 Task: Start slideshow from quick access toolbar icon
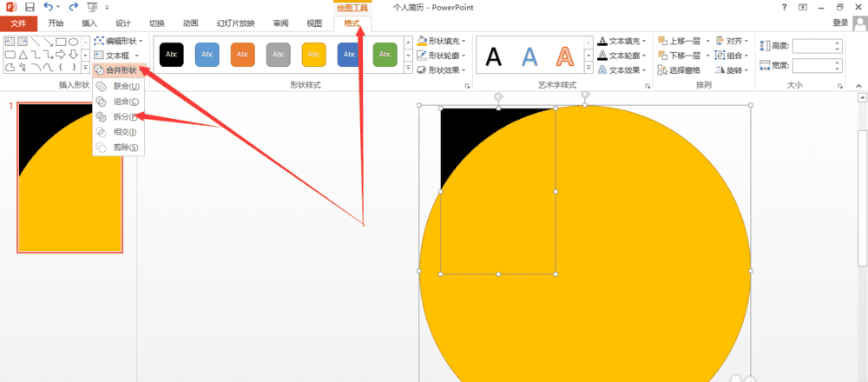point(93,7)
